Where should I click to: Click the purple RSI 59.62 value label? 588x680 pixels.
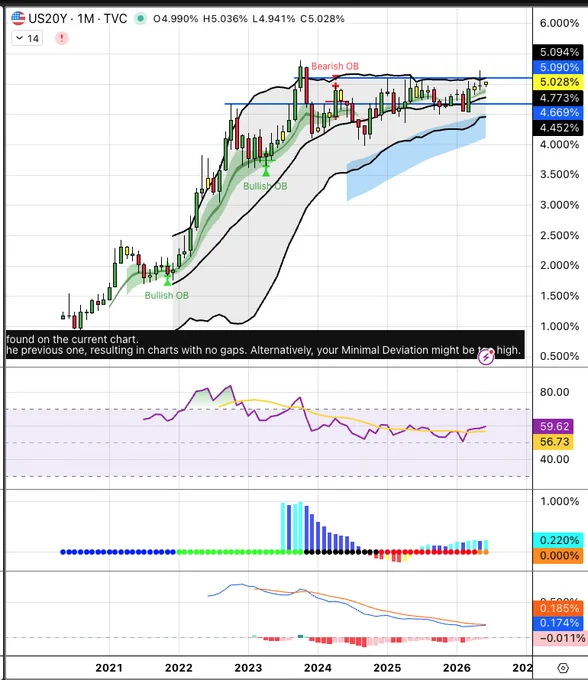[x=553, y=426]
